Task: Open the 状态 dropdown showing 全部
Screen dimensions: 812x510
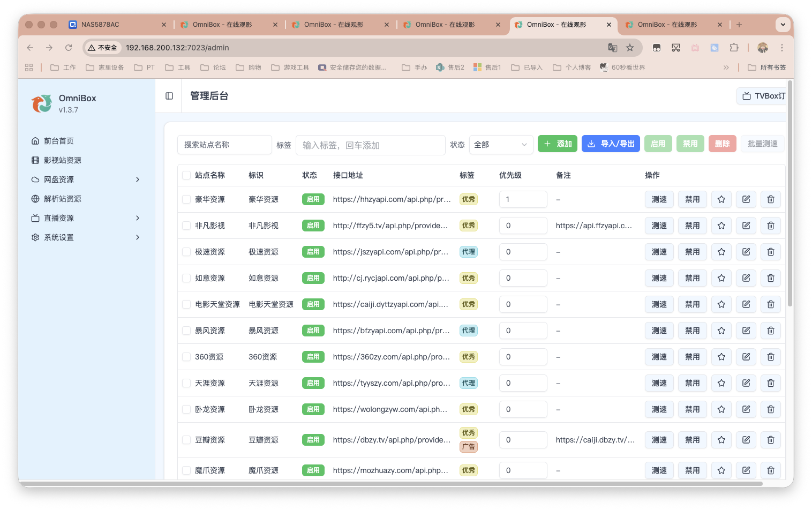Action: pyautogui.click(x=500, y=144)
